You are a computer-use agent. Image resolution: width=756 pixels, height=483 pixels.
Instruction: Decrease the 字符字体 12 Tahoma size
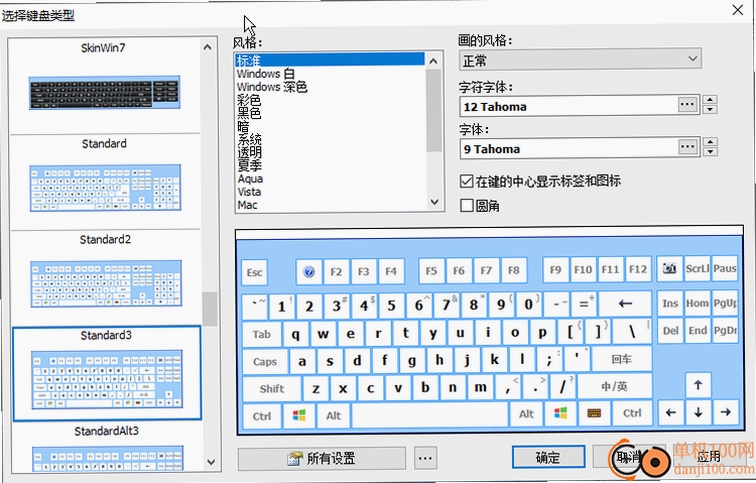click(710, 110)
